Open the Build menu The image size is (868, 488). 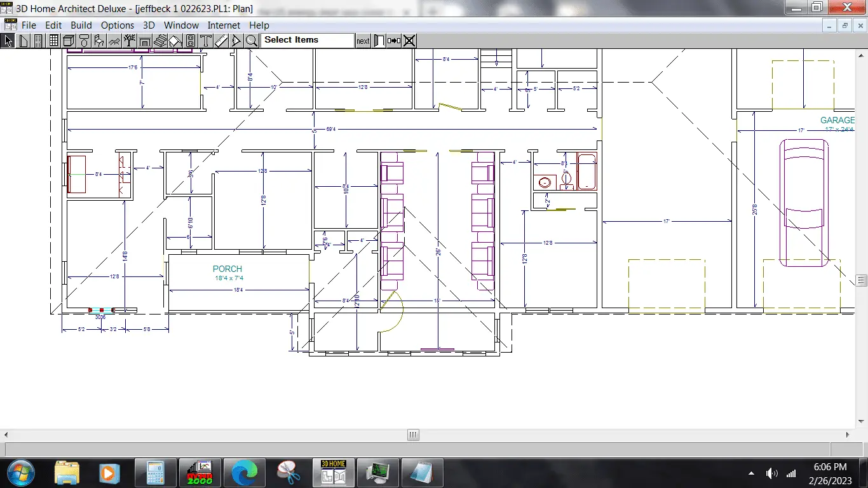tap(81, 25)
